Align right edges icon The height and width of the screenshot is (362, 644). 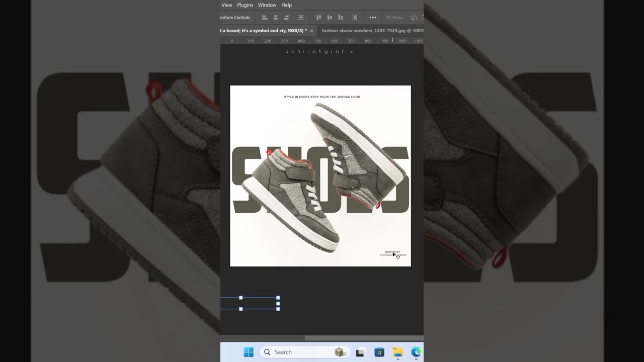point(287,18)
